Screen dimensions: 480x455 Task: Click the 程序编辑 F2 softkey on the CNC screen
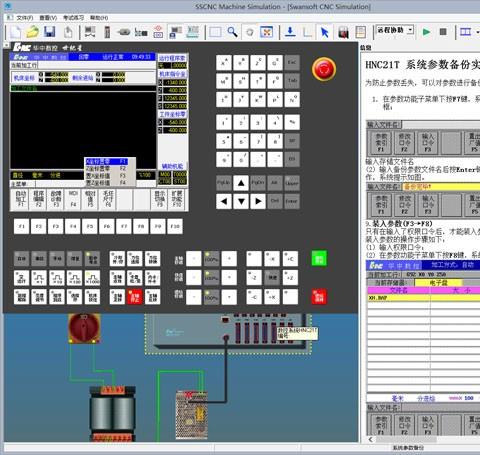(38, 199)
